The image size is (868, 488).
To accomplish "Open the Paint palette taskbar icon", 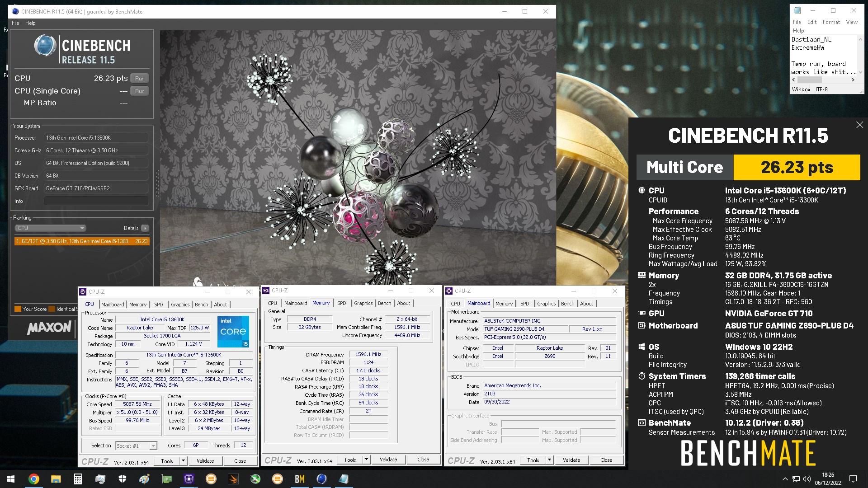I will pyautogui.click(x=144, y=479).
